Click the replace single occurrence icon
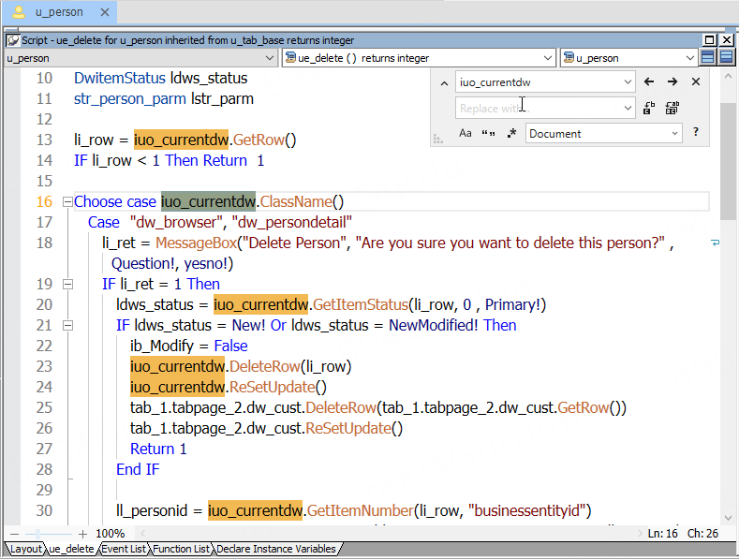This screenshot has height=560, width=739. point(649,109)
